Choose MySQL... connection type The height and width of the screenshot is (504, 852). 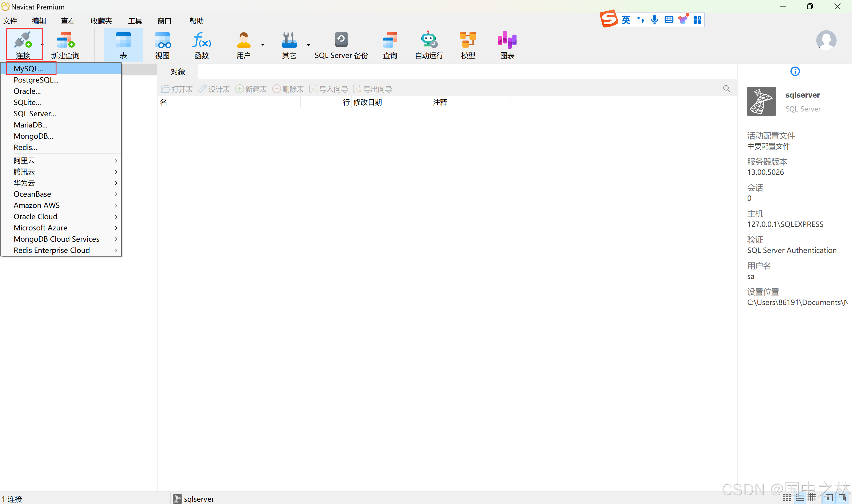[x=61, y=69]
